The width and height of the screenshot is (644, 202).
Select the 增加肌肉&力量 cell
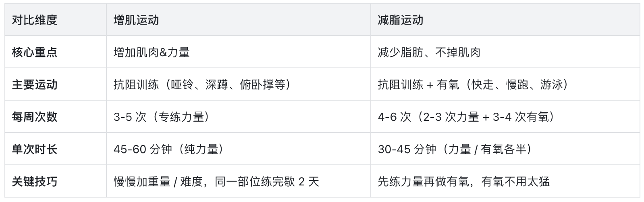(x=152, y=52)
